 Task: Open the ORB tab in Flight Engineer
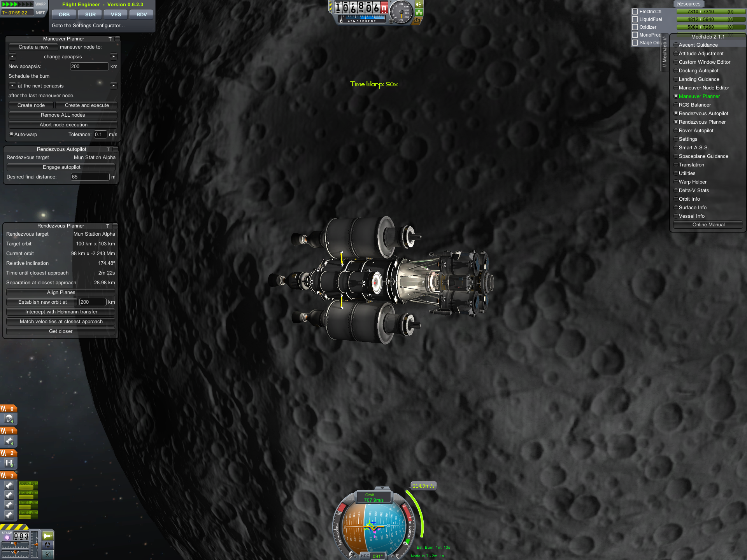(64, 15)
